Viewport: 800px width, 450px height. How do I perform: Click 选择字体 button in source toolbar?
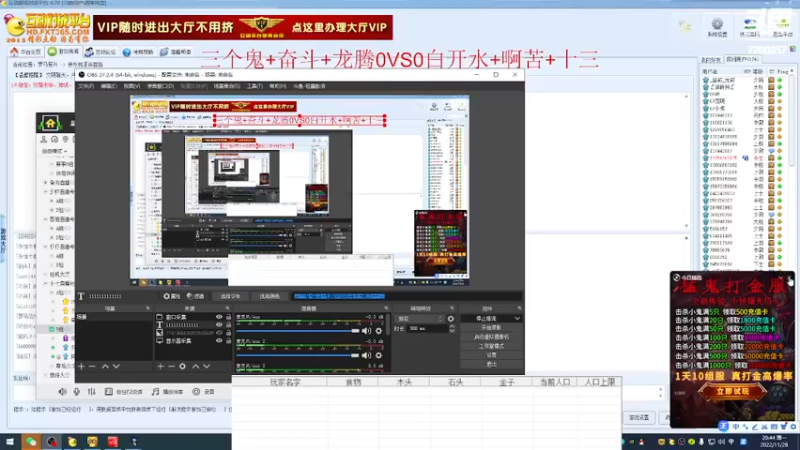230,296
